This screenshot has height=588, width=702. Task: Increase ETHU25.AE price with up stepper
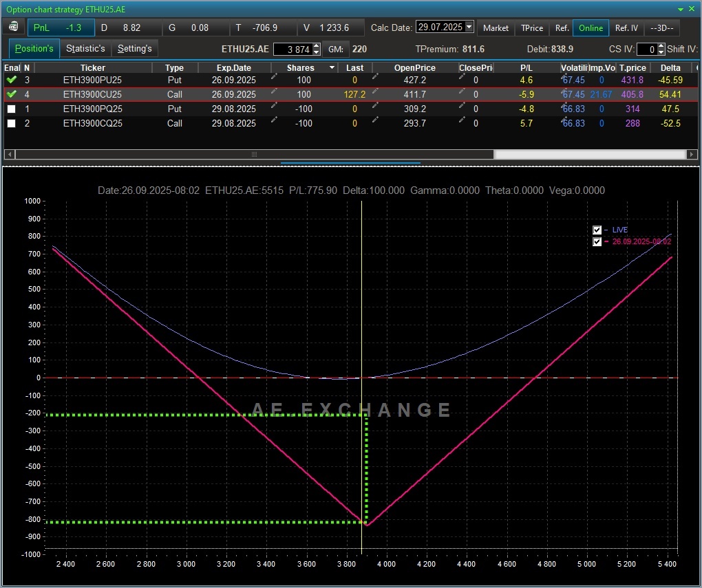(x=317, y=46)
